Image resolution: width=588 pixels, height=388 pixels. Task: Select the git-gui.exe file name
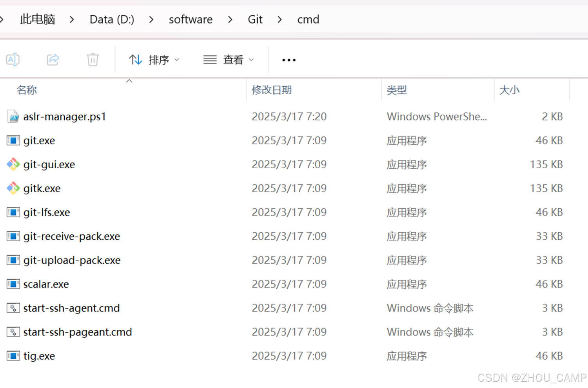(x=49, y=164)
